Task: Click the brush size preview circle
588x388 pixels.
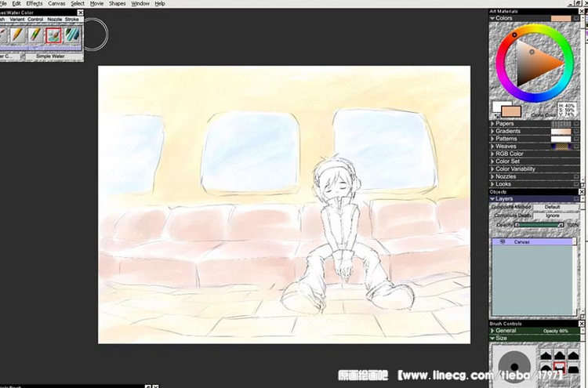Action: click(x=514, y=367)
